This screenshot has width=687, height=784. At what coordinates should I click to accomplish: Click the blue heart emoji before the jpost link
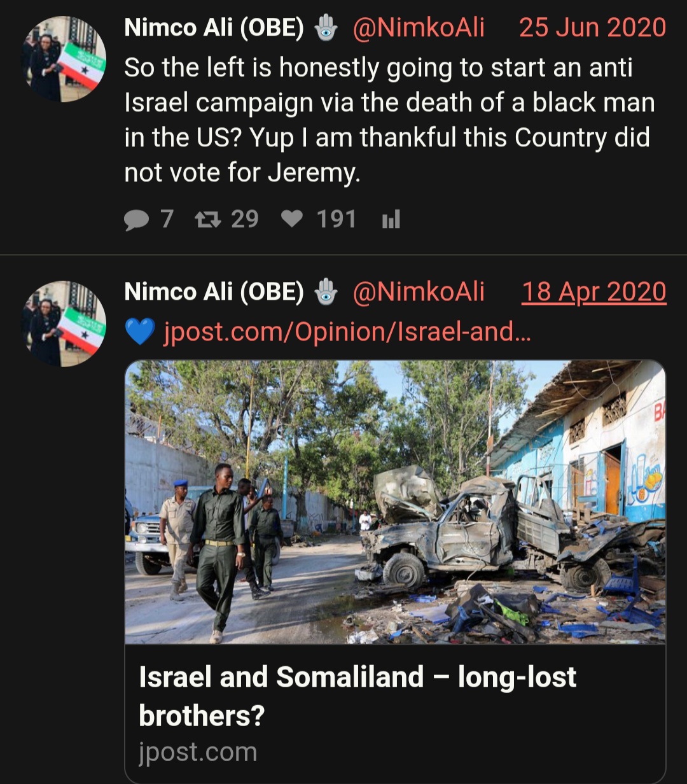coord(140,332)
